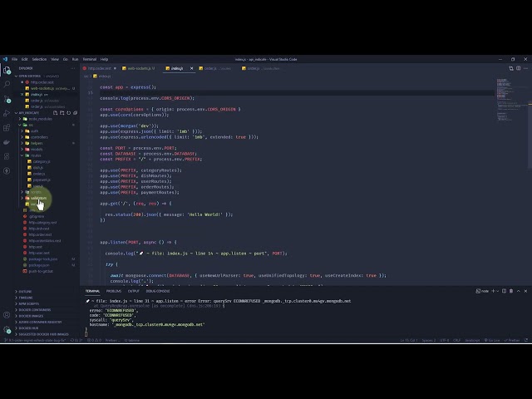This screenshot has width=532, height=399.
Task: Open the Run and Debug view
Action: coord(7,113)
